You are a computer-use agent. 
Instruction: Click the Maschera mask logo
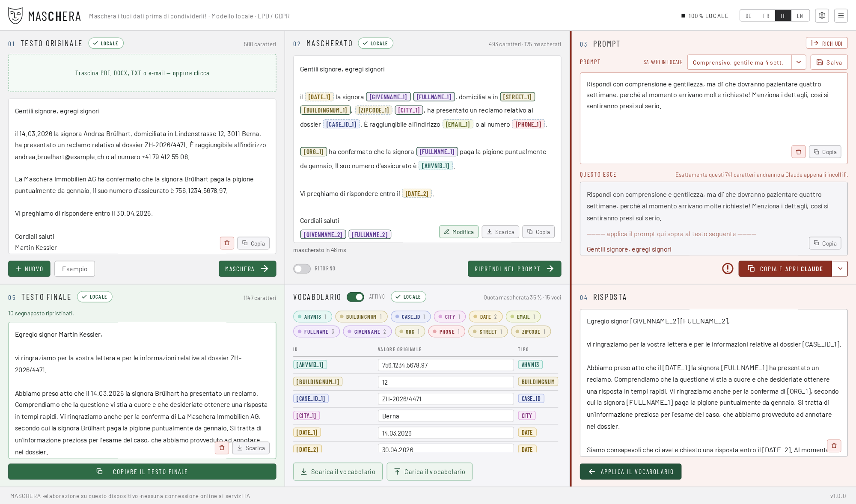[x=15, y=16]
